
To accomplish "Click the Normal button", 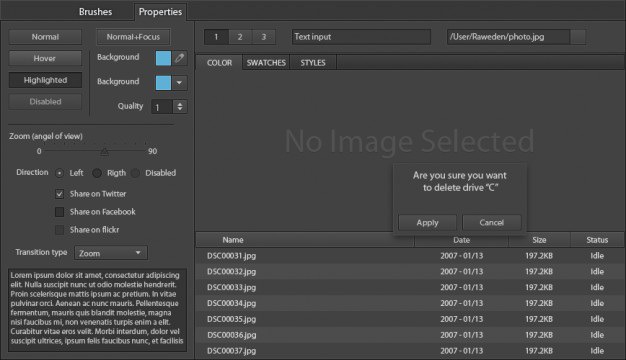I will tap(45, 37).
